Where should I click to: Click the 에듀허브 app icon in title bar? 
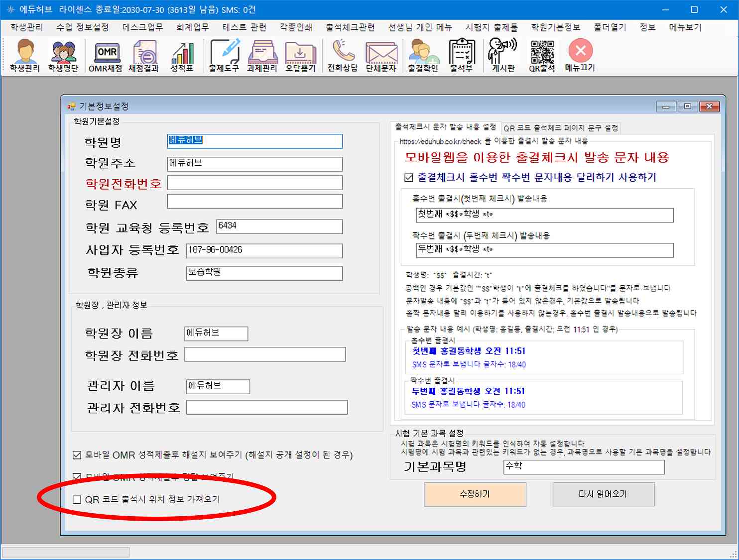[10, 9]
